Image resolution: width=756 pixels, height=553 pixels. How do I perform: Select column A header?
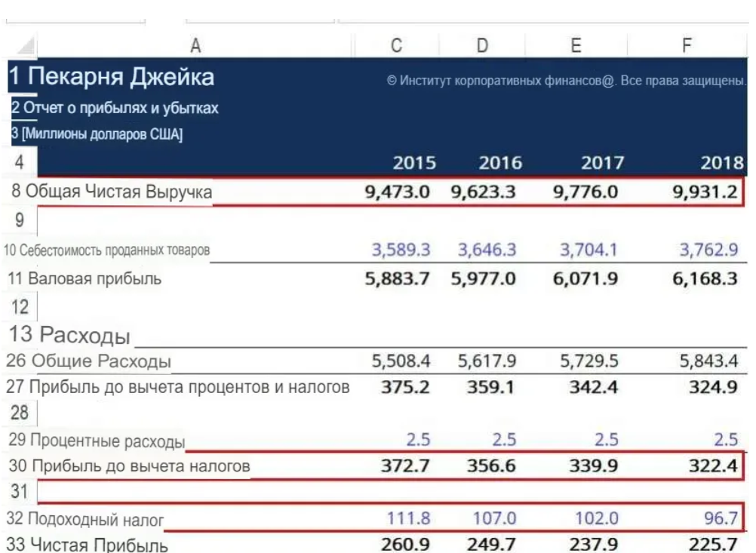[x=195, y=46]
